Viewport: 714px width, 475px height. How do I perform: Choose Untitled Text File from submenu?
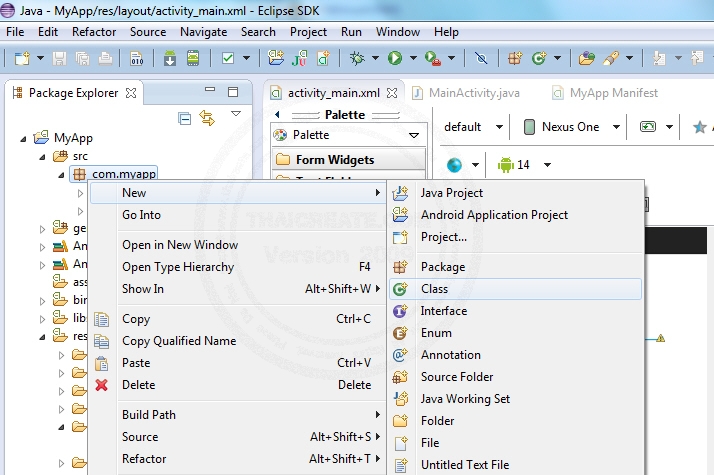[x=515, y=465]
